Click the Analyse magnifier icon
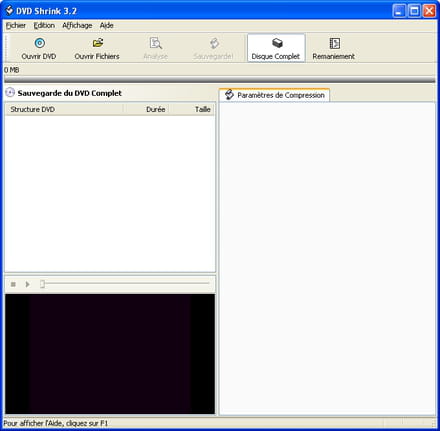Screen dimensions: 440x431 coord(155,43)
